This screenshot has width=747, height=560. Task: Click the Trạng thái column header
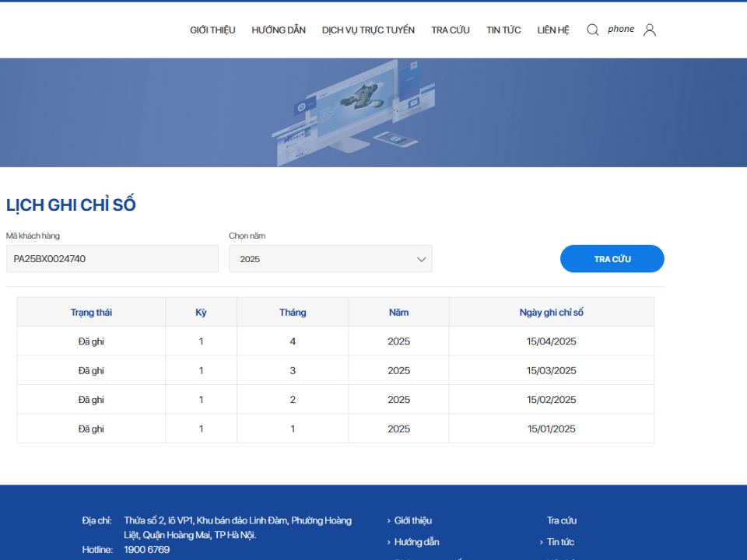(91, 313)
